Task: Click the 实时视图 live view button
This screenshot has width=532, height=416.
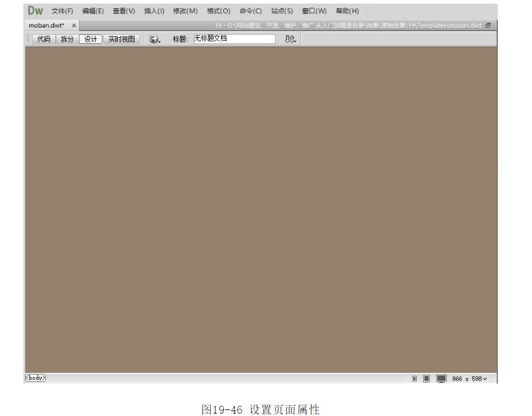Action: (x=121, y=39)
